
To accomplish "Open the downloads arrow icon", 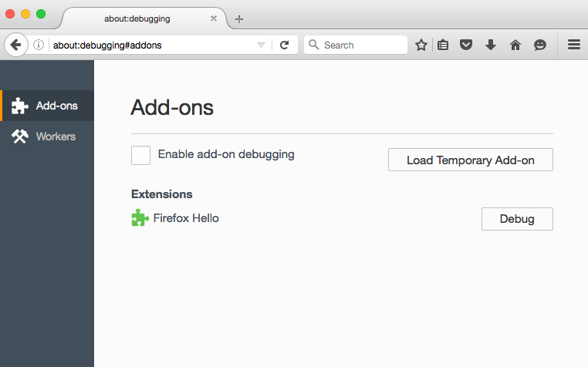I will 491,45.
